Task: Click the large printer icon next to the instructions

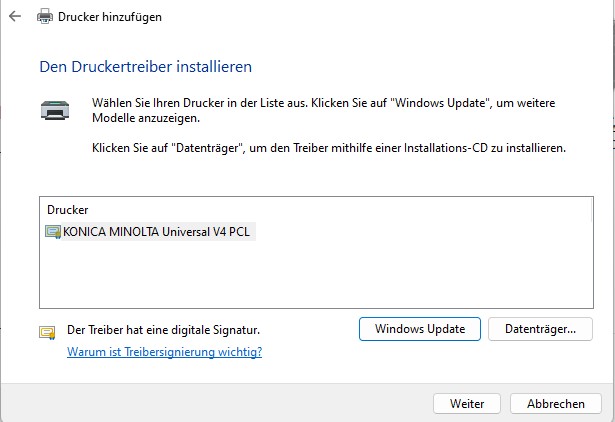Action: coord(55,110)
